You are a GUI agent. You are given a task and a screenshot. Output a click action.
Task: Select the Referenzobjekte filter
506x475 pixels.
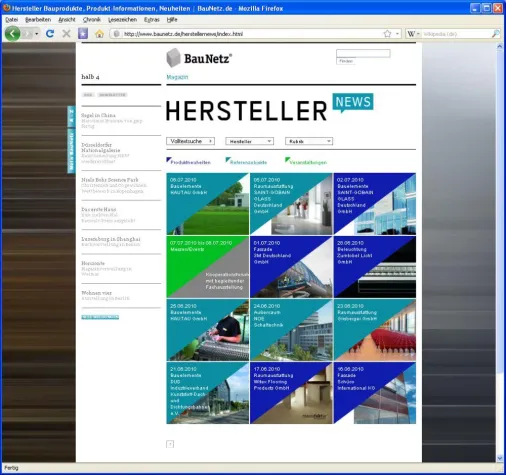248,162
